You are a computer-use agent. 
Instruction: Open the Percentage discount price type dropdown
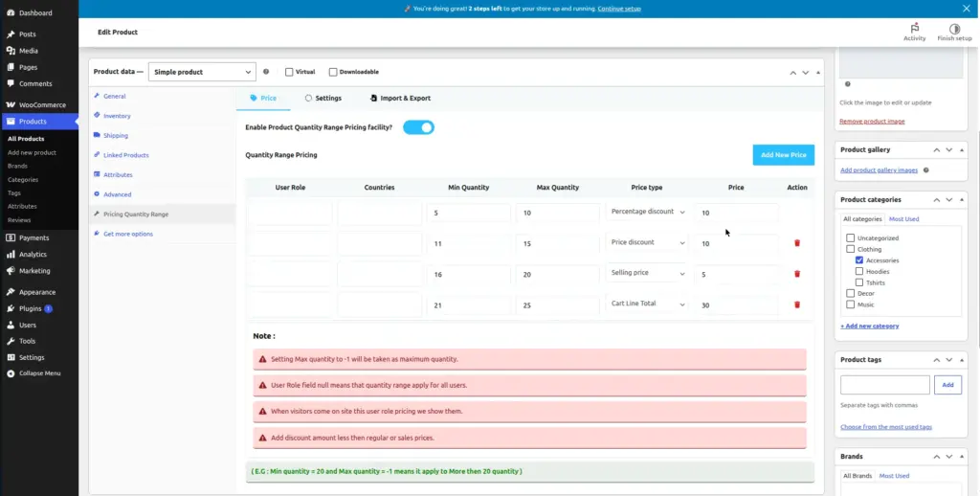click(648, 212)
